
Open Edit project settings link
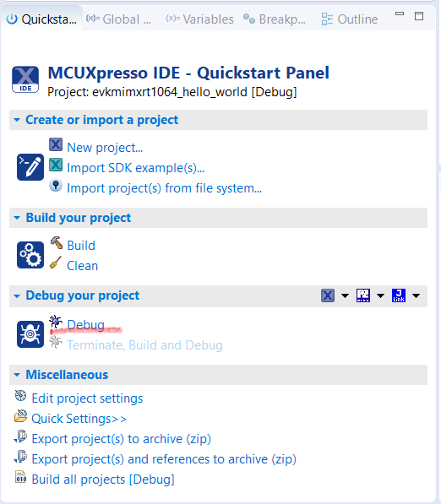[x=87, y=398]
